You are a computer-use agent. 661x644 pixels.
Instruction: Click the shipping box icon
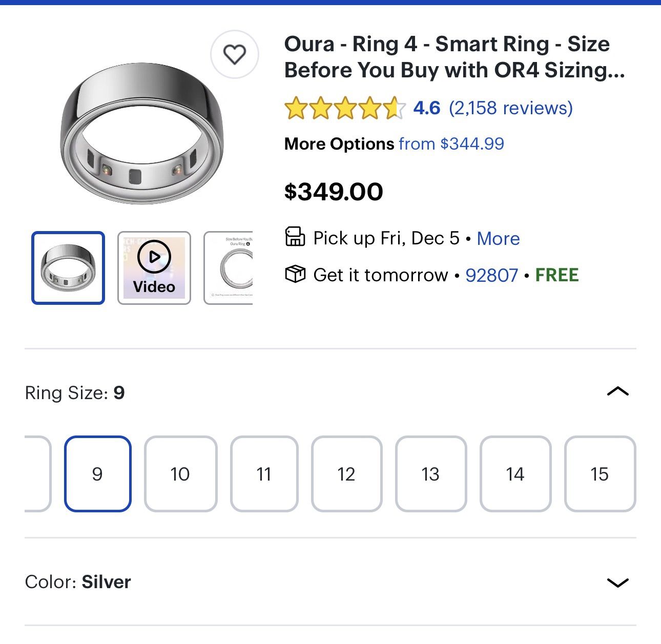296,275
